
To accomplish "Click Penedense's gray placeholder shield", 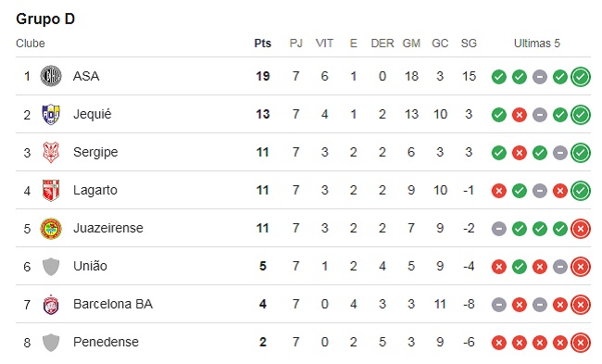I will [51, 342].
